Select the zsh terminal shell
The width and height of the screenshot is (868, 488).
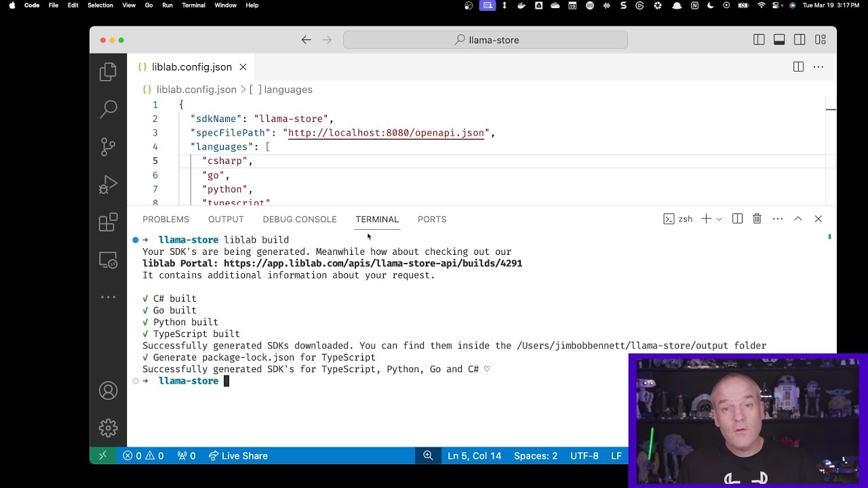click(x=678, y=219)
